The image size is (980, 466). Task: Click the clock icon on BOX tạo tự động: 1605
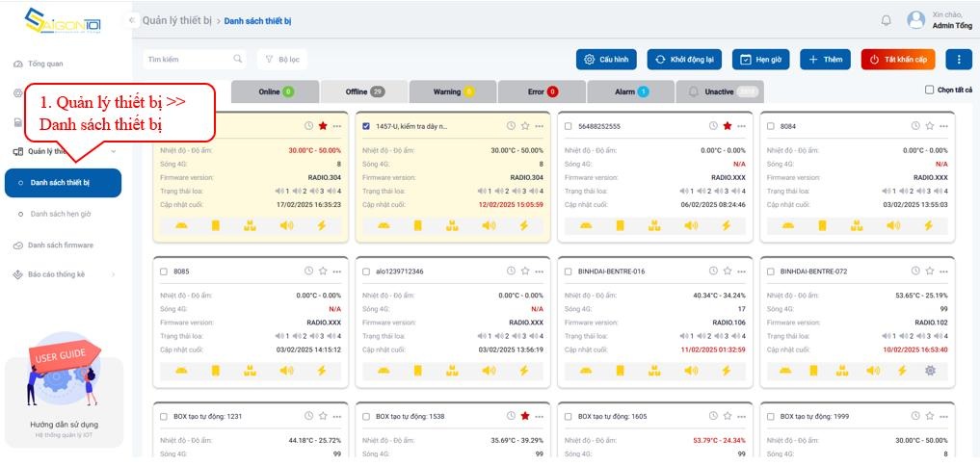coord(713,416)
